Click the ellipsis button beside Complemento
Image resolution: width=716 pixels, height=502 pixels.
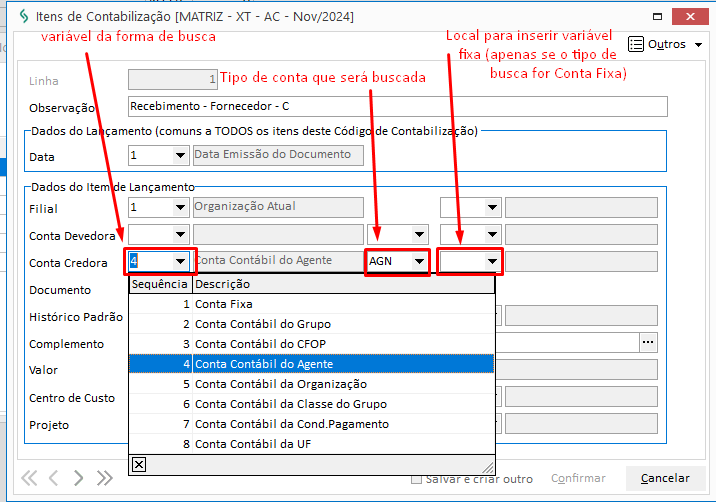pos(648,342)
